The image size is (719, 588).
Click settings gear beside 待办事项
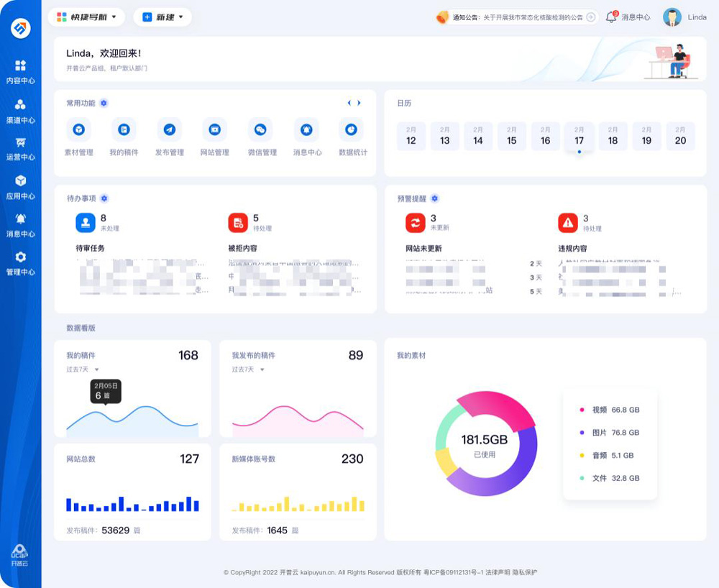[x=104, y=198]
